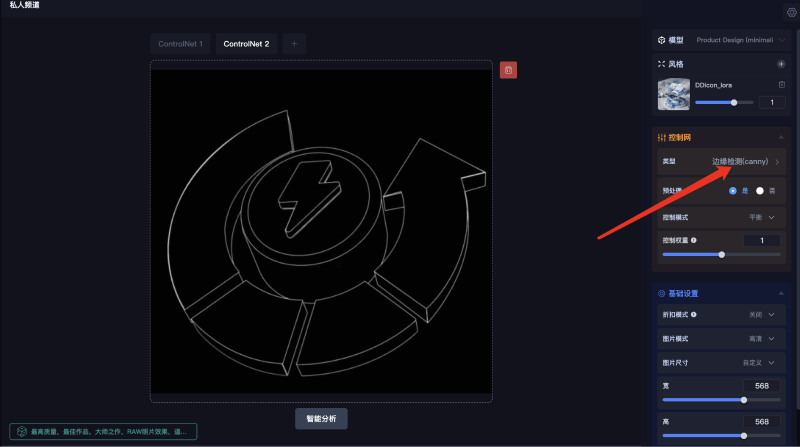Open the 控制模式 dropdown showing 平衡
800x447 pixels.
pyautogui.click(x=762, y=216)
